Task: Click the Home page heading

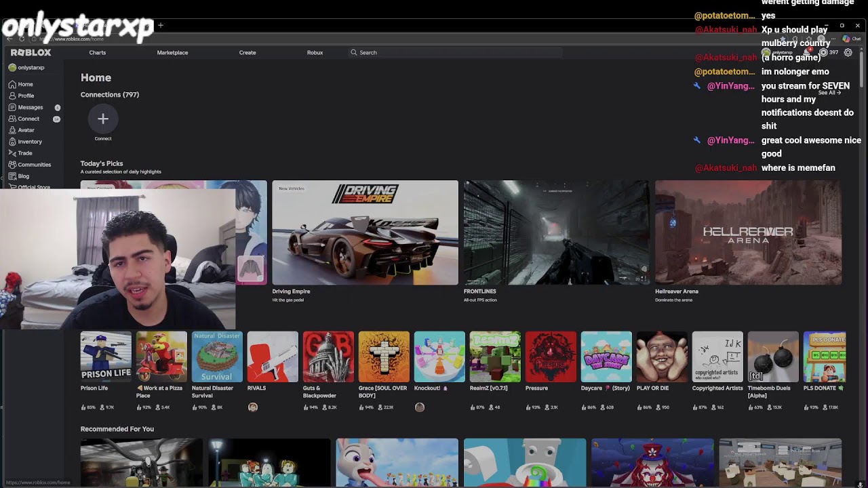Action: [96, 78]
